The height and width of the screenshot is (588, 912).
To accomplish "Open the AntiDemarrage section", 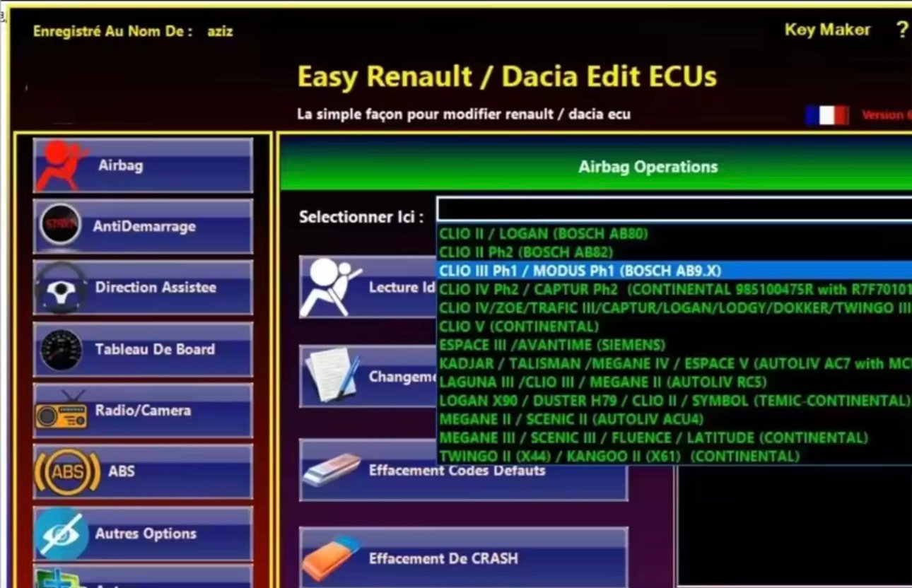I will (x=143, y=226).
